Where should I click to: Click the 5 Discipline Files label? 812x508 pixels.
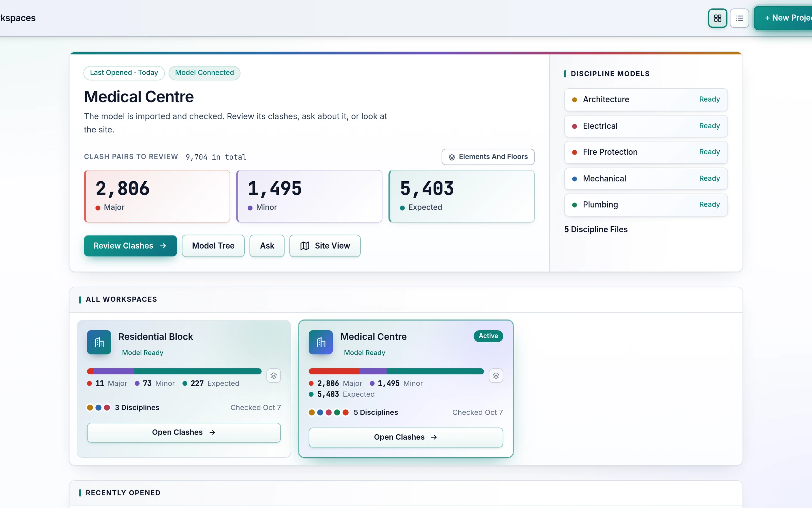596,229
